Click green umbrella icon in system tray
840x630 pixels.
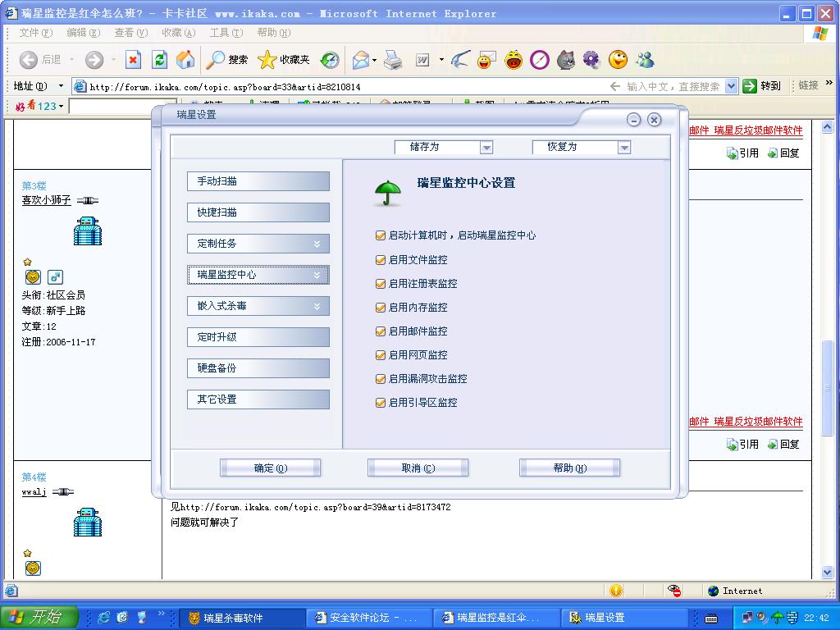point(777,618)
